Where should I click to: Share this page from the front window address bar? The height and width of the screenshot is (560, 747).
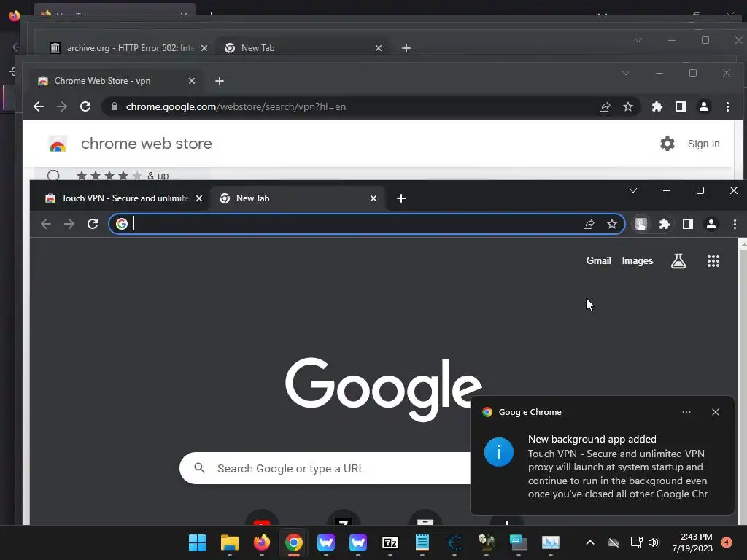pos(589,224)
